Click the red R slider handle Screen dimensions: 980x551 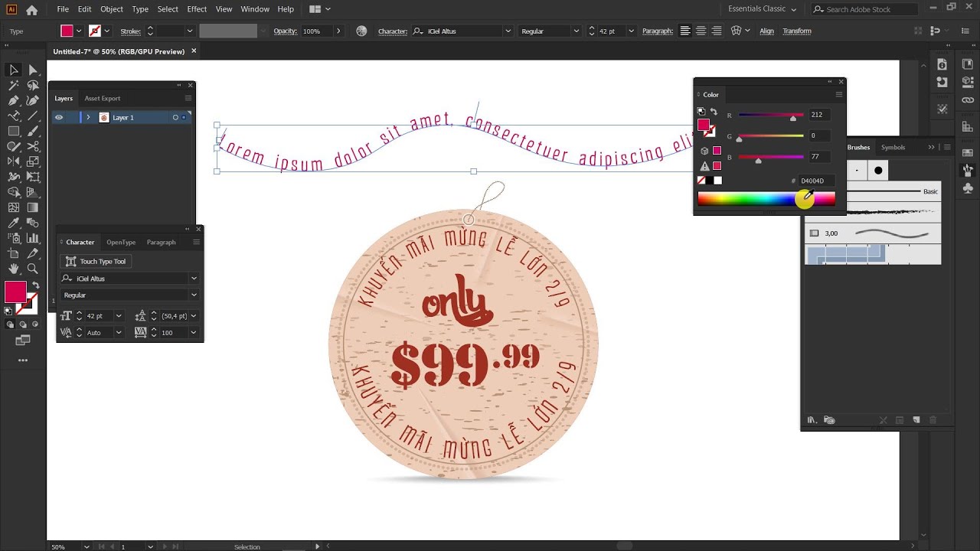coord(793,118)
